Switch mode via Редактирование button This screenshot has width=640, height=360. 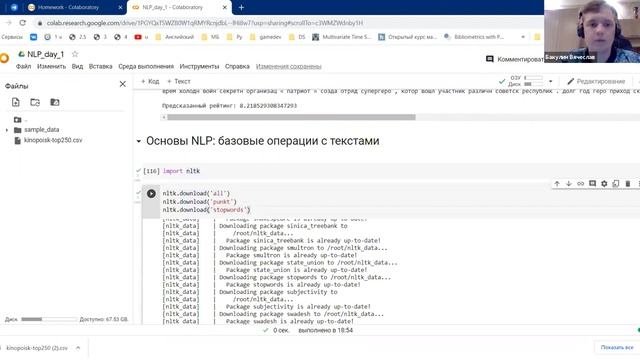[x=596, y=81]
